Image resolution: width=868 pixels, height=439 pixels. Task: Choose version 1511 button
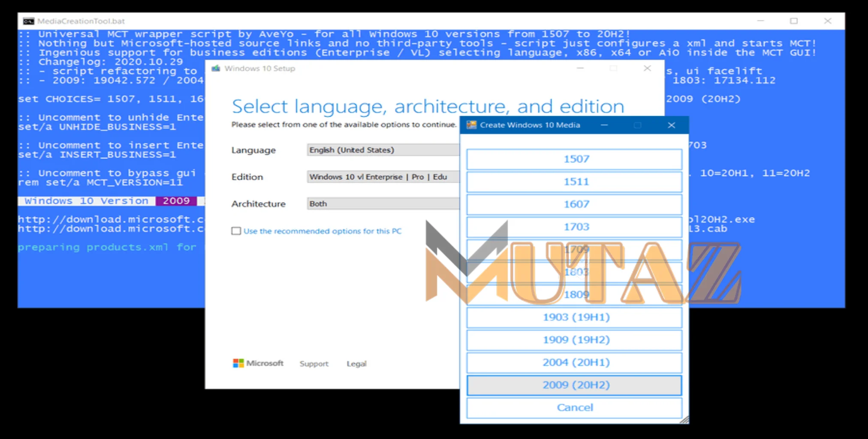coord(574,182)
